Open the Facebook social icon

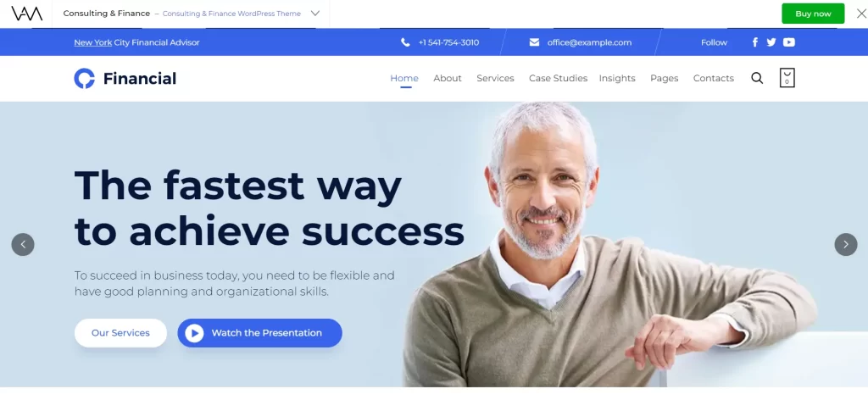[755, 42]
